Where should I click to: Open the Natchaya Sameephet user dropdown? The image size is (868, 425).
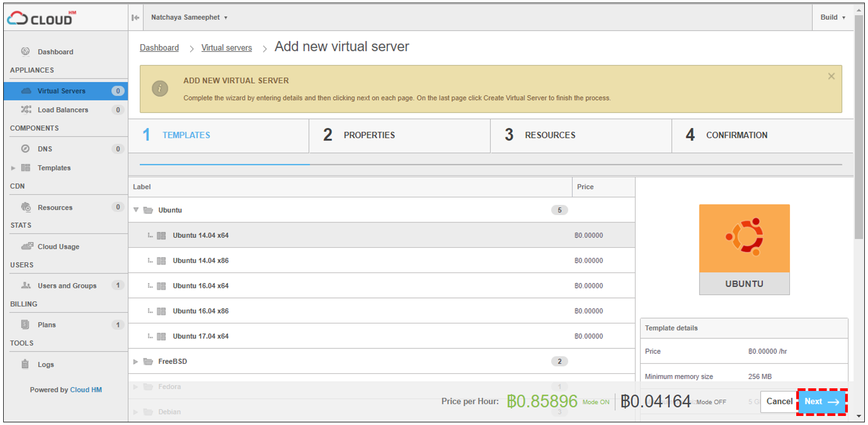pos(189,18)
